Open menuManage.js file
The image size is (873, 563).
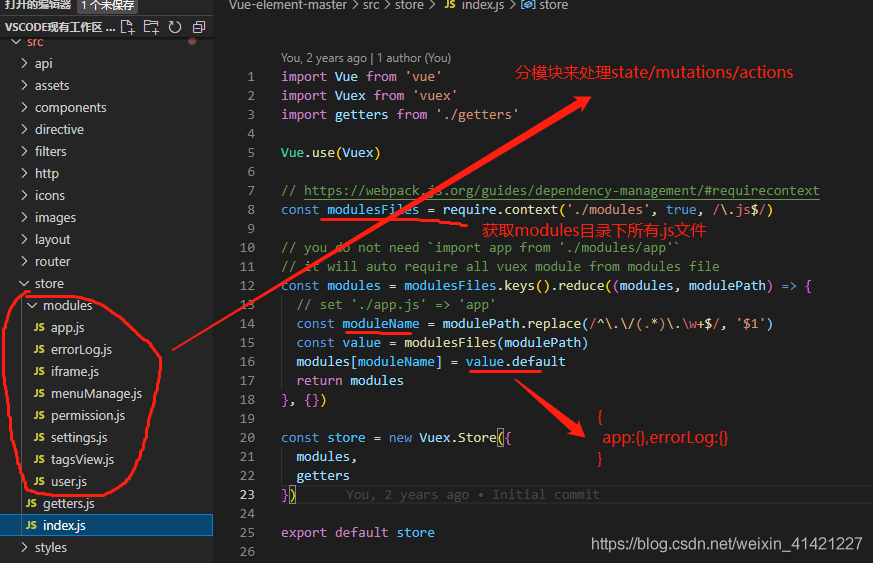pos(96,394)
